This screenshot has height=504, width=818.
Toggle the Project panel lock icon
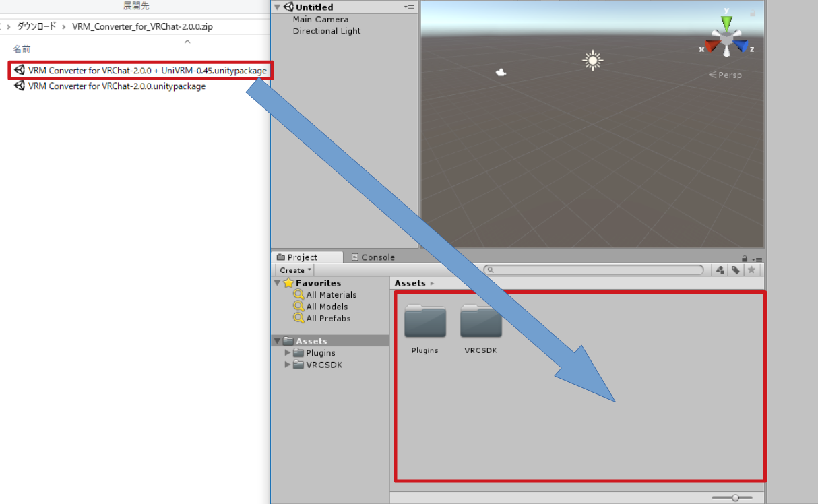click(x=745, y=258)
